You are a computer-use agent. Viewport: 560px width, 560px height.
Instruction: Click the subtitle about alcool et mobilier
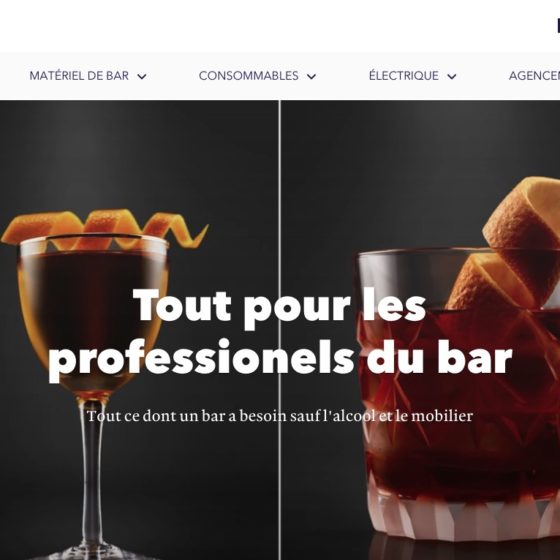click(280, 416)
